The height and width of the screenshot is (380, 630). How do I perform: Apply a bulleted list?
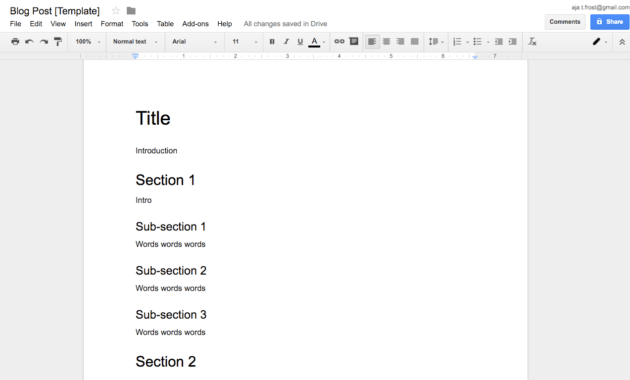coord(477,41)
